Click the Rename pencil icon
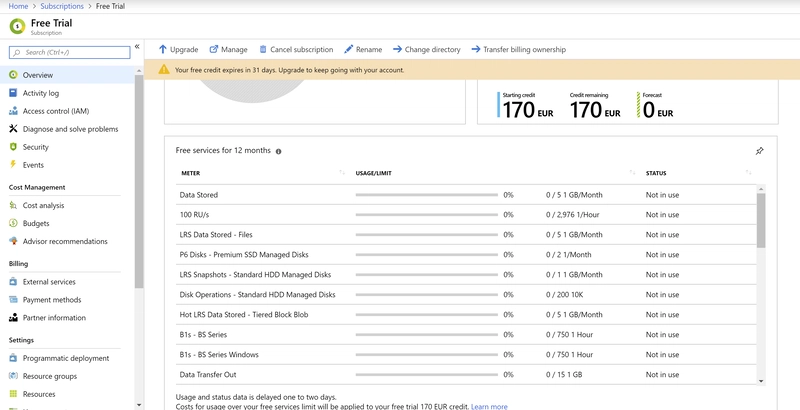Viewport: 800px width, 410px height. pyautogui.click(x=348, y=49)
